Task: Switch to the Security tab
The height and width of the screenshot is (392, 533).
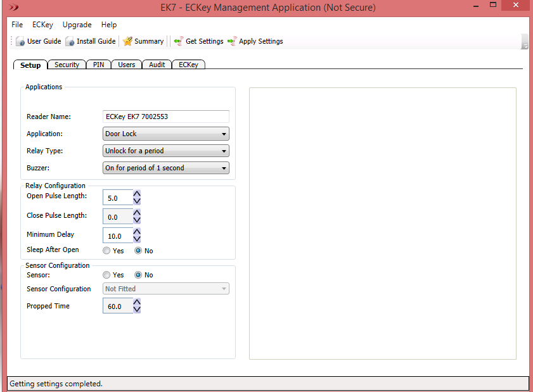Action: pos(67,65)
